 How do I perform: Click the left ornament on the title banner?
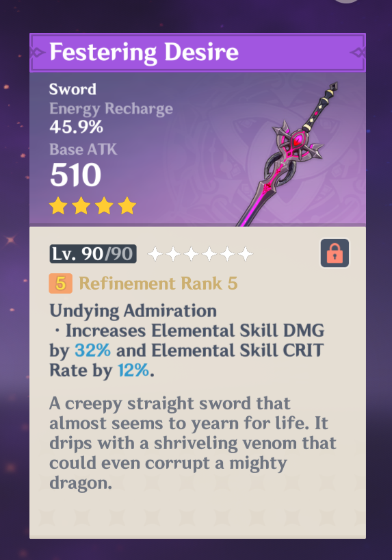tap(38, 53)
